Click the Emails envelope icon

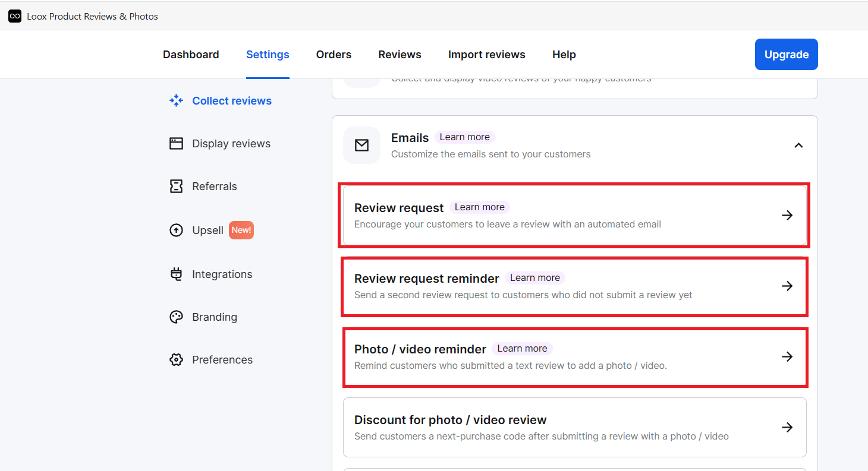pos(361,145)
